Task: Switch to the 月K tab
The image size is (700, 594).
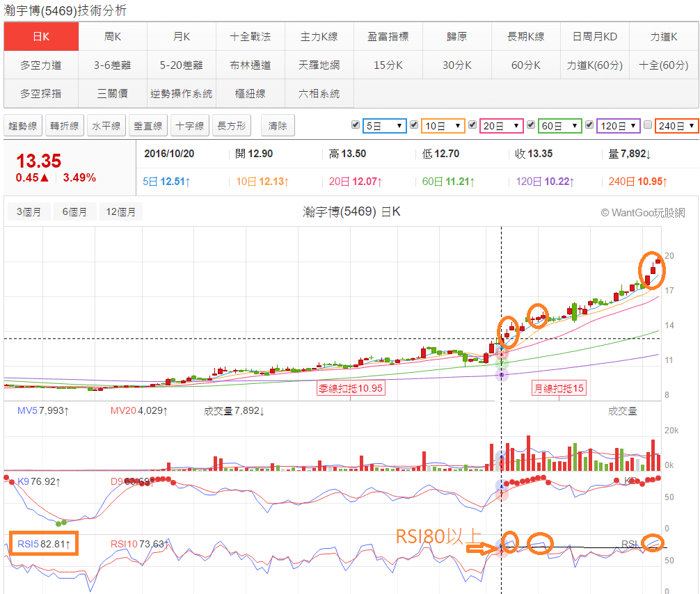Action: pyautogui.click(x=181, y=36)
